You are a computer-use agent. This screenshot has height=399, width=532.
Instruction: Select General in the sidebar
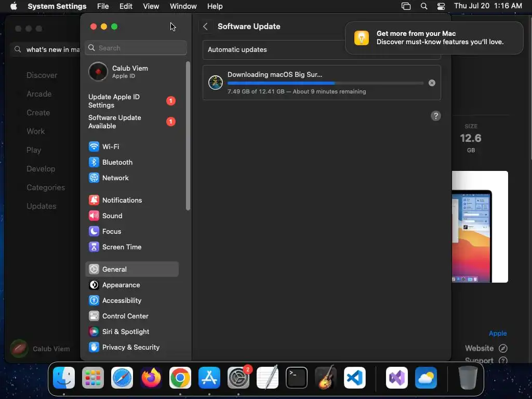[x=131, y=270]
